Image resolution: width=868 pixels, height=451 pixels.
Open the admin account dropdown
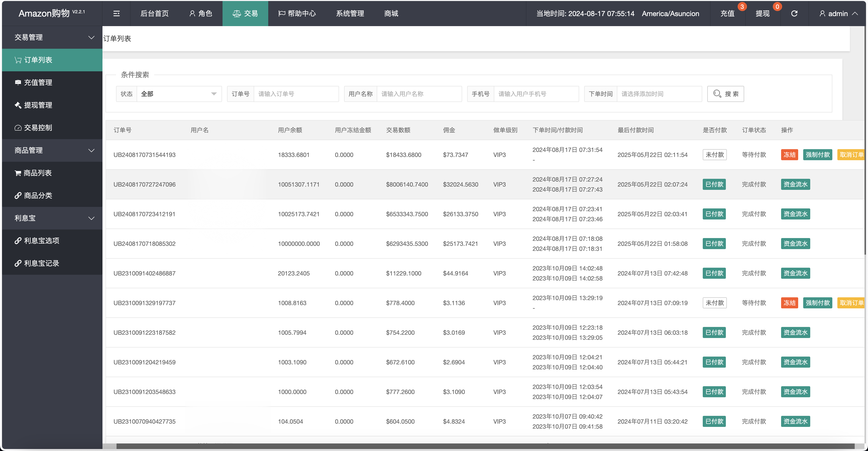pos(839,14)
